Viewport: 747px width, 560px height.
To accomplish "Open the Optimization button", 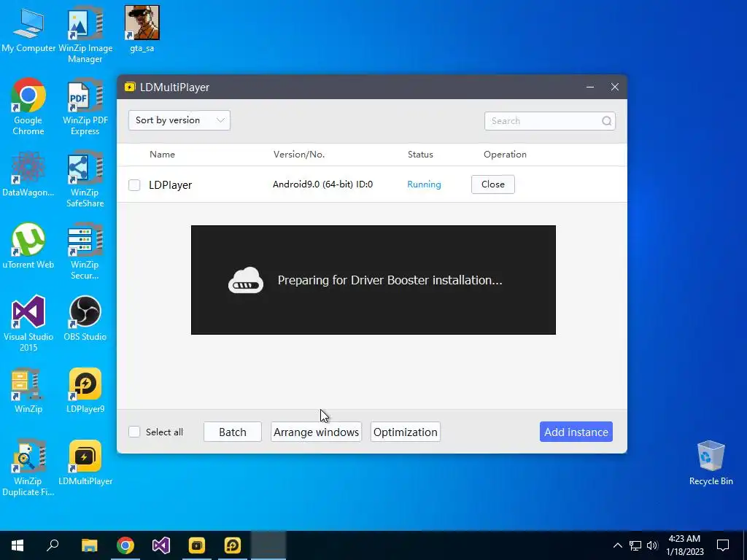I will point(406,432).
